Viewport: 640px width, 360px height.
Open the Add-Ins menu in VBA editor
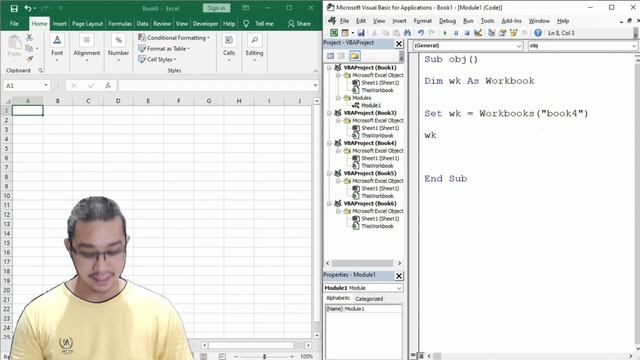pos(511,21)
